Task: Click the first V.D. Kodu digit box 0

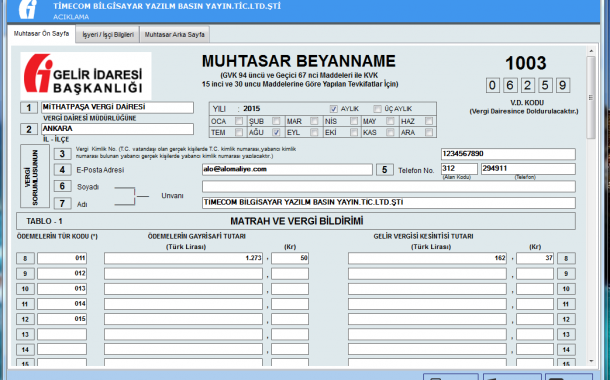Action: tap(492, 85)
